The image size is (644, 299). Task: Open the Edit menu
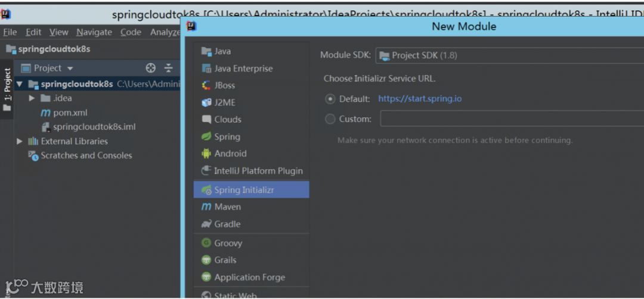click(33, 32)
